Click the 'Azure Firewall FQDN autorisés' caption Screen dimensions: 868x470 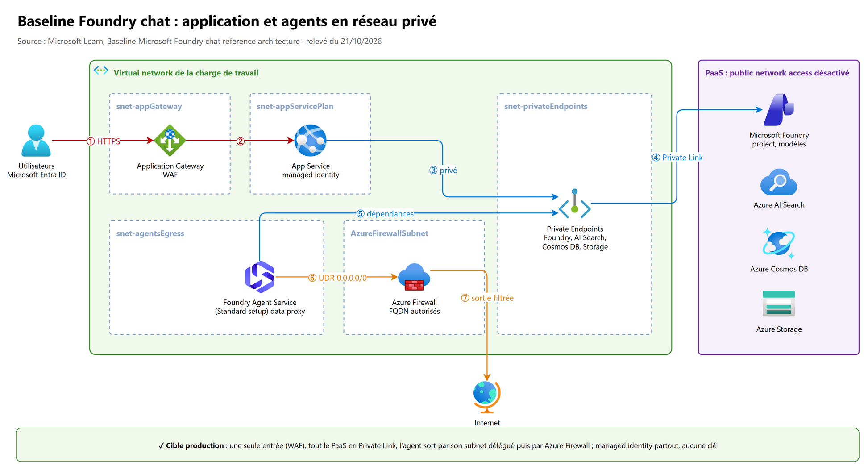tap(414, 307)
